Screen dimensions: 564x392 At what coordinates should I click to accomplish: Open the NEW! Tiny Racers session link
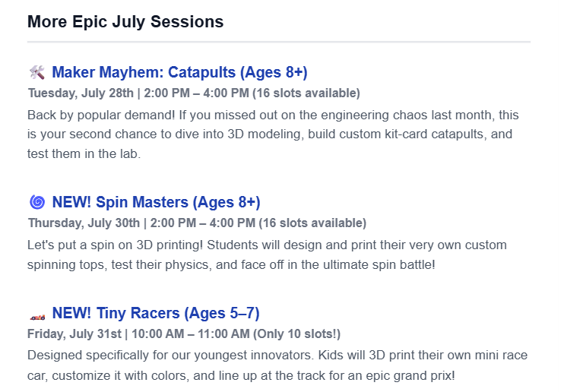[156, 313]
